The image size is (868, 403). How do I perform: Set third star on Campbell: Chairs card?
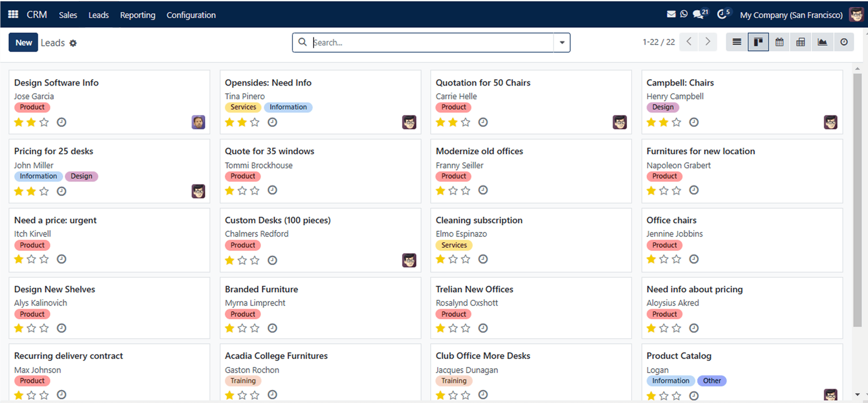click(x=676, y=122)
